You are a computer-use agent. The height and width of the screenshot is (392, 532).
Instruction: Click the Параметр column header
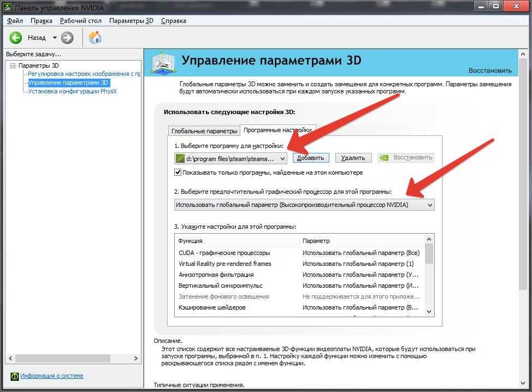362,241
